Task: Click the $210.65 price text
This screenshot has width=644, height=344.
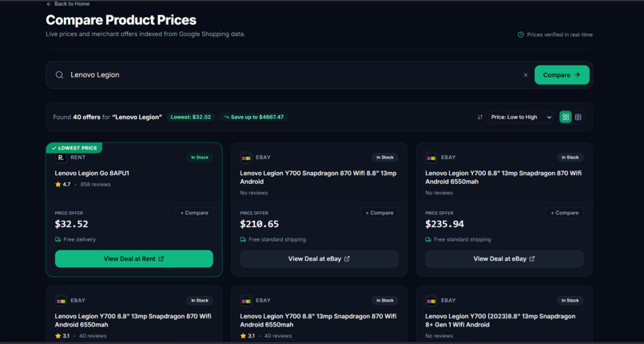Action: [260, 224]
